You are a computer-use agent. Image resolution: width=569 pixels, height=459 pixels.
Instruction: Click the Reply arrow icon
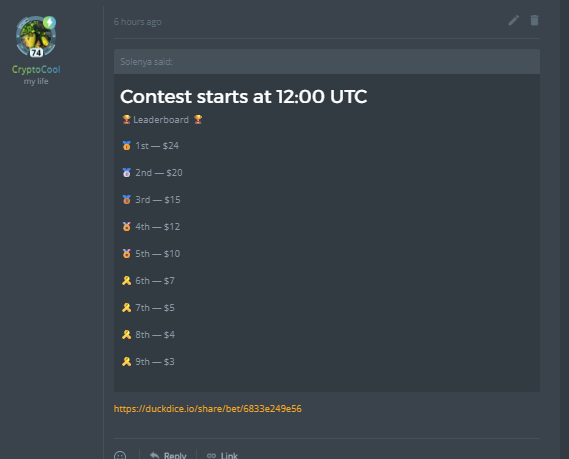click(x=155, y=455)
